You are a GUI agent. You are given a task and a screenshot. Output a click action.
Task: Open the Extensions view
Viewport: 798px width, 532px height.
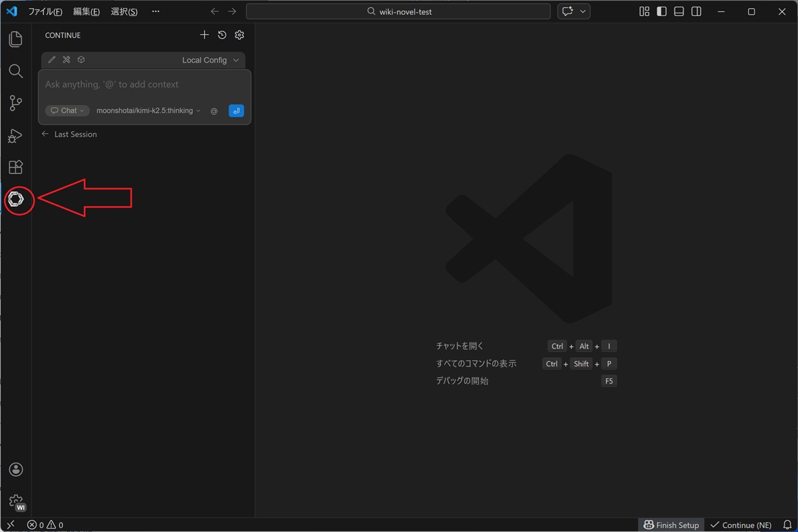click(x=16, y=168)
